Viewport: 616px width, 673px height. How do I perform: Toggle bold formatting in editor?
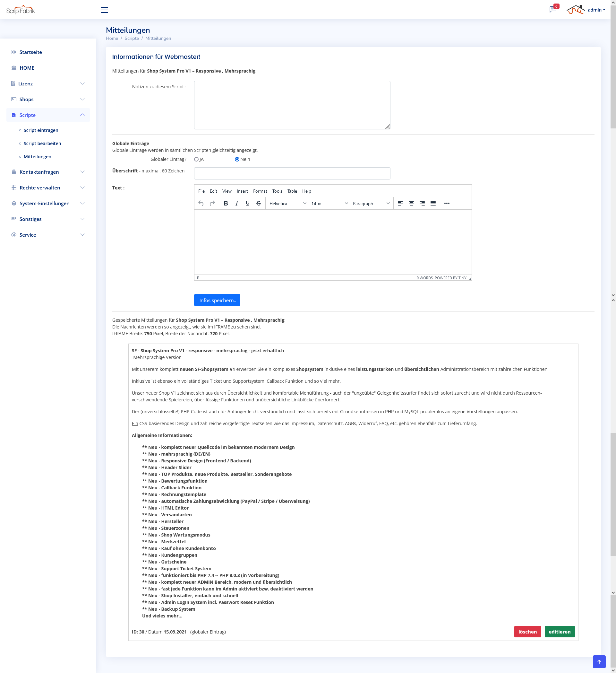(x=226, y=203)
